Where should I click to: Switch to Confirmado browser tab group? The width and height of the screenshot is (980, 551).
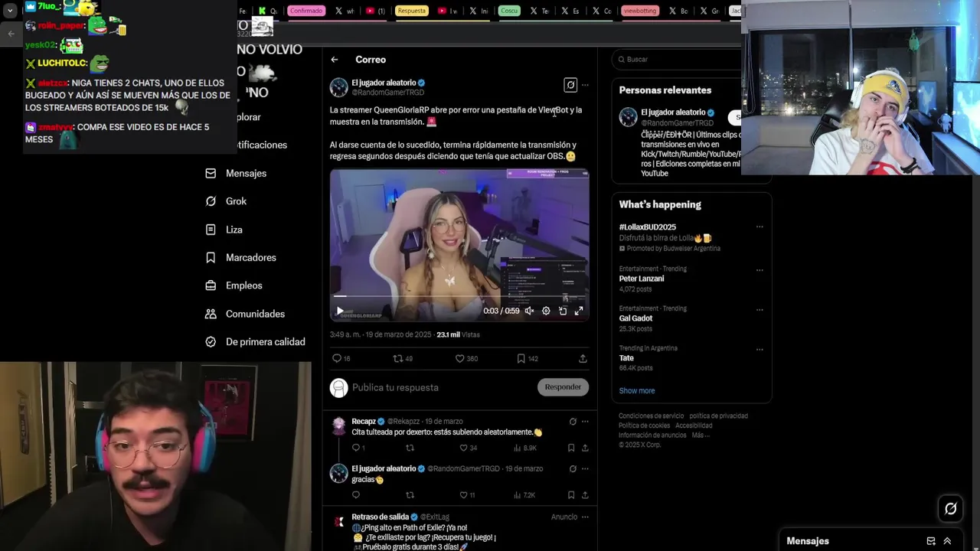point(306,11)
